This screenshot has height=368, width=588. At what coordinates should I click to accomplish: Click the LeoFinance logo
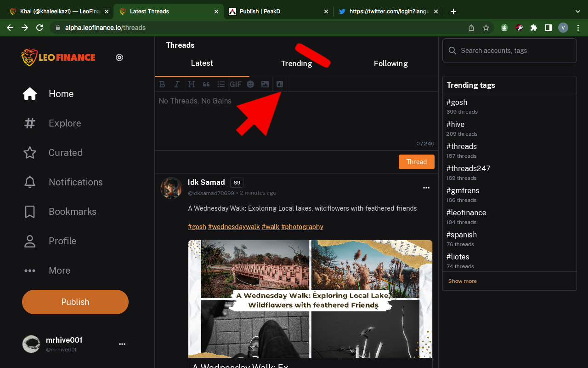point(58,57)
